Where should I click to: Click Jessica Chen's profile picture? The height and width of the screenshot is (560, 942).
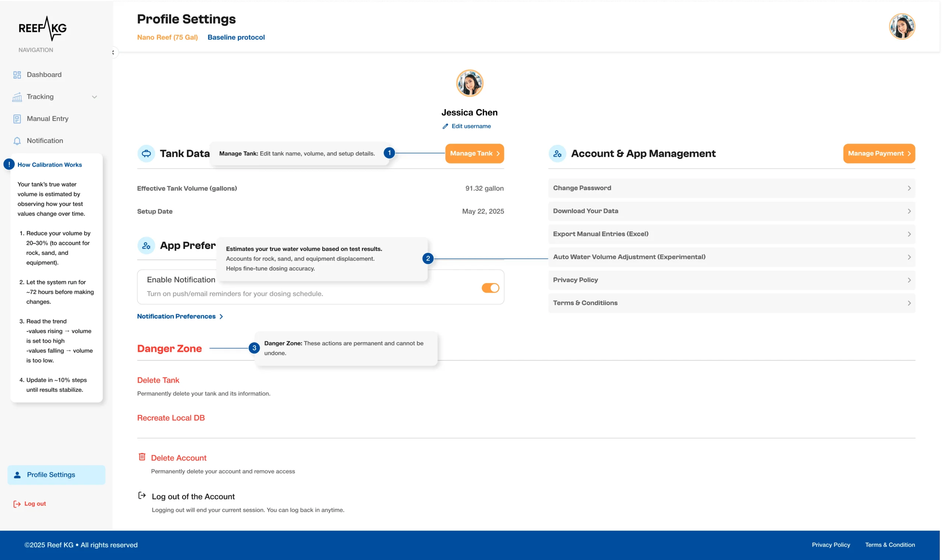click(470, 83)
